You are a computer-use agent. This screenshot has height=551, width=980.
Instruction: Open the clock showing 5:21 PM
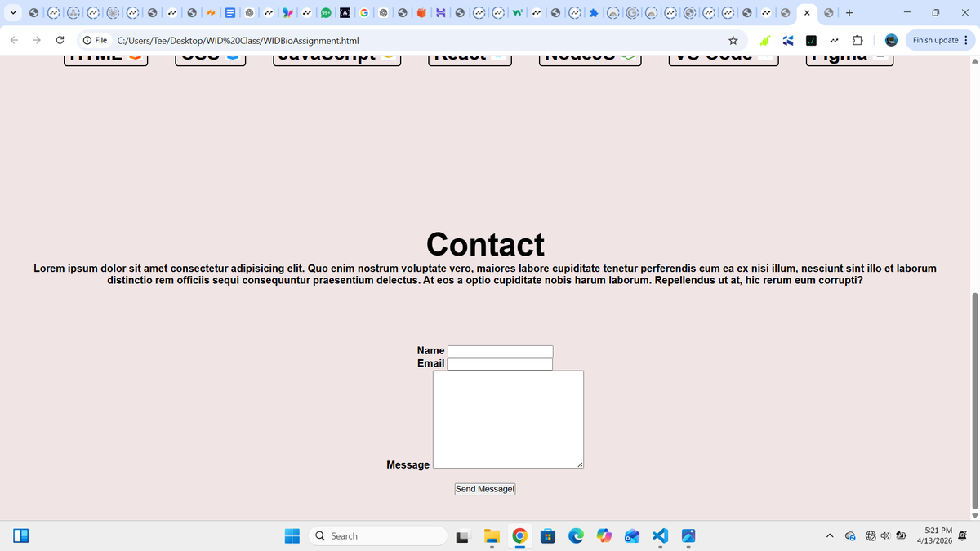coord(934,535)
